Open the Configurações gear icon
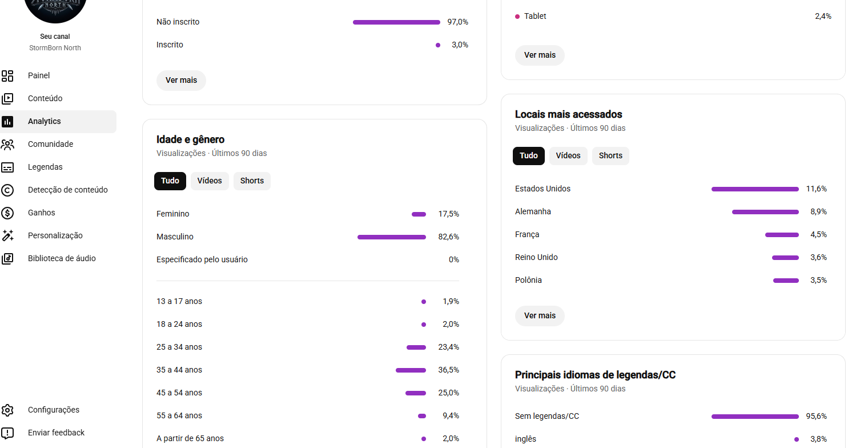The image size is (868, 448). coord(7,410)
